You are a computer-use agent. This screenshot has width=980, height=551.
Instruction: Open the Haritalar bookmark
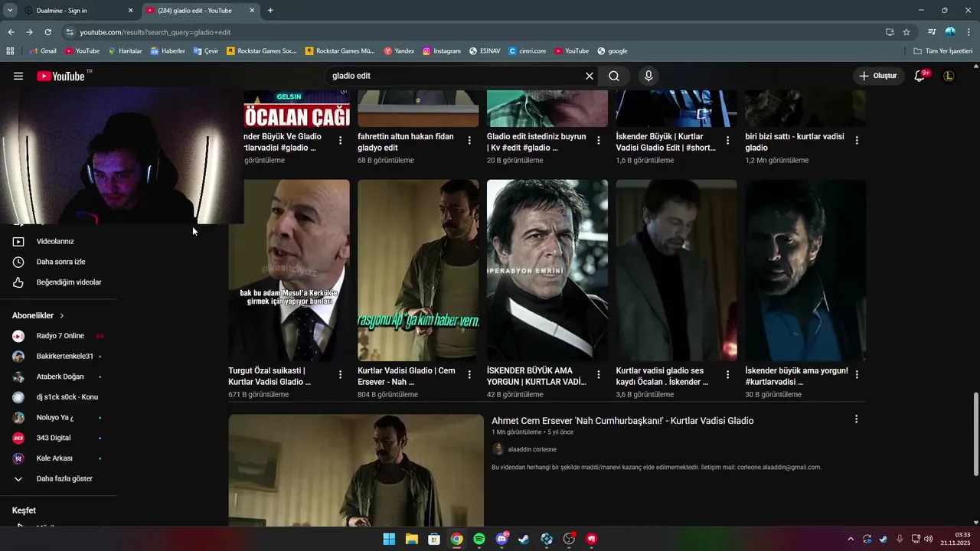tap(125, 51)
